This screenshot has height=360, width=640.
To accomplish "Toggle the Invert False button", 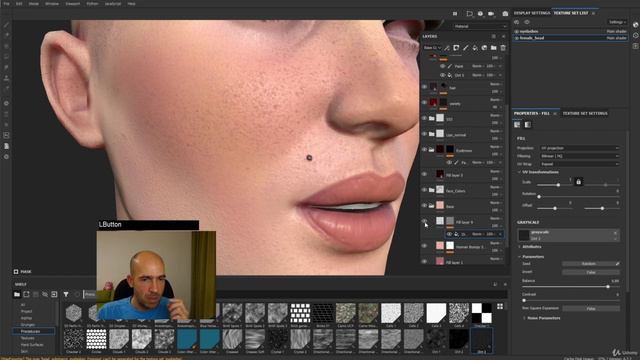I will coord(591,272).
